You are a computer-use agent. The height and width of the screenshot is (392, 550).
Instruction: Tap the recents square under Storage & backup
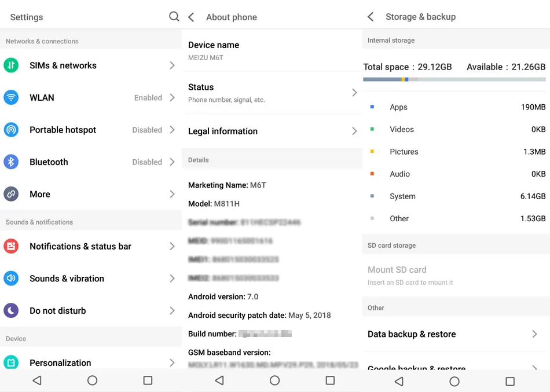point(510,382)
